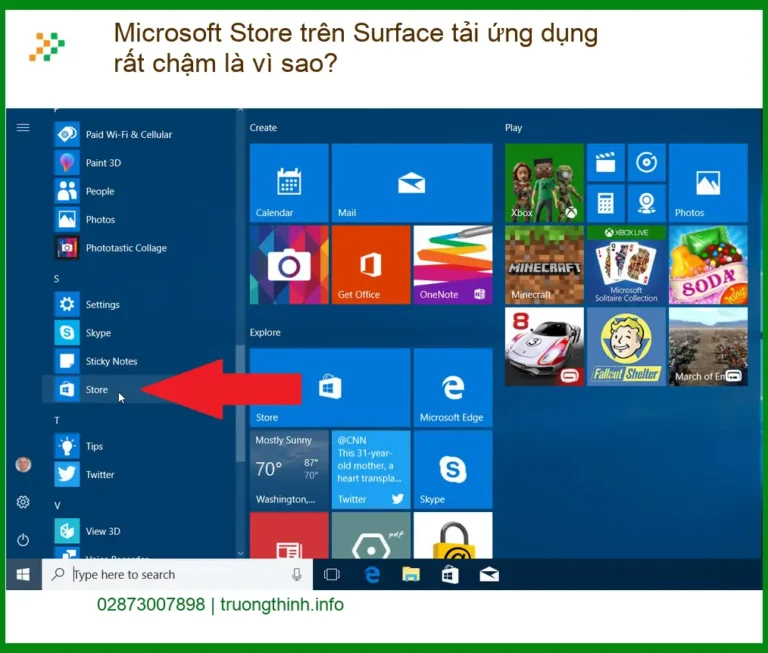Open Microsoft Solitaire Collection tile

[x=626, y=265]
